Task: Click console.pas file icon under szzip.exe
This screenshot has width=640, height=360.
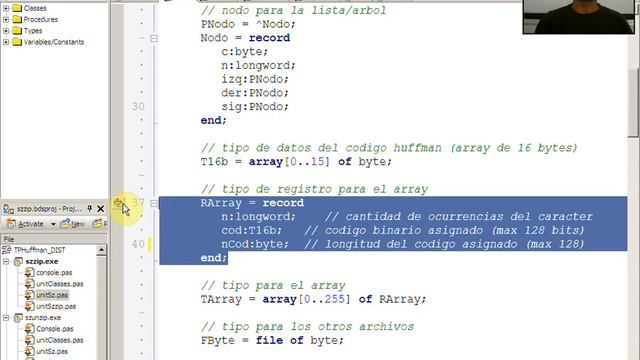Action: [29, 273]
